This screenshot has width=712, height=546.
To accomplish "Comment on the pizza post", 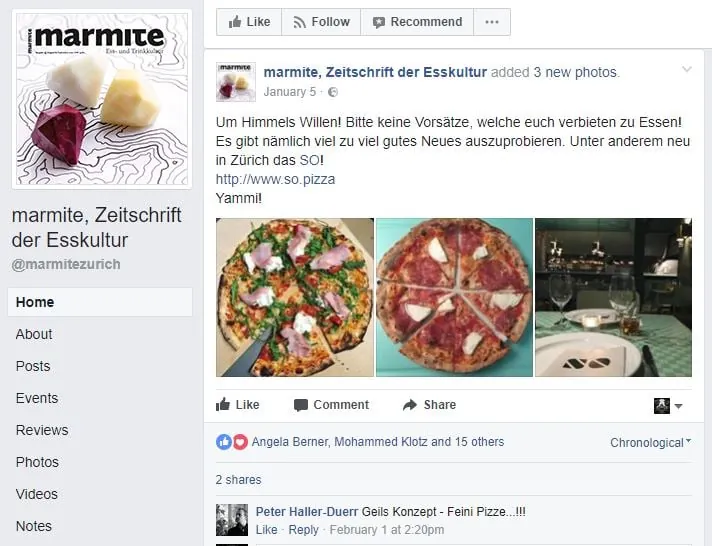I will point(331,404).
